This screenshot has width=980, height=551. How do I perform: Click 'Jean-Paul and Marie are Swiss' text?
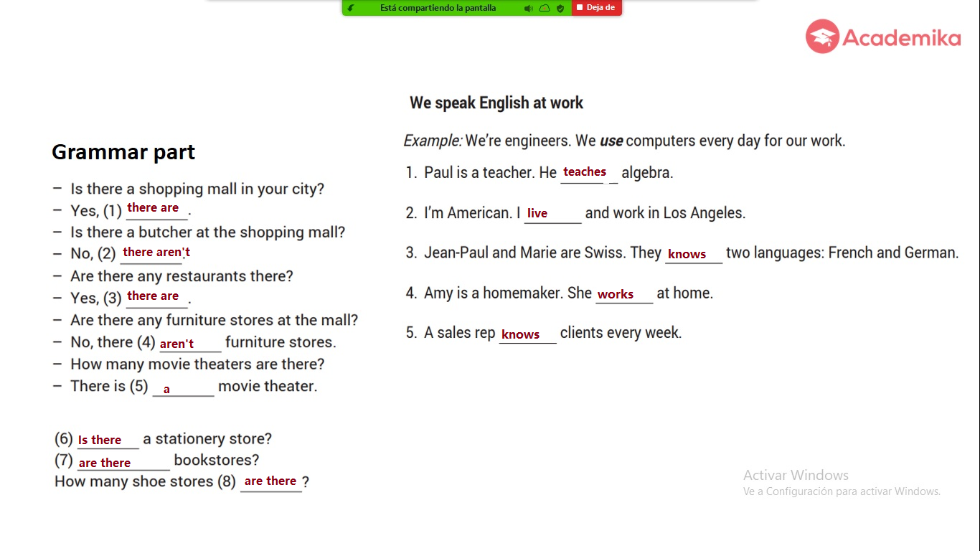(524, 253)
